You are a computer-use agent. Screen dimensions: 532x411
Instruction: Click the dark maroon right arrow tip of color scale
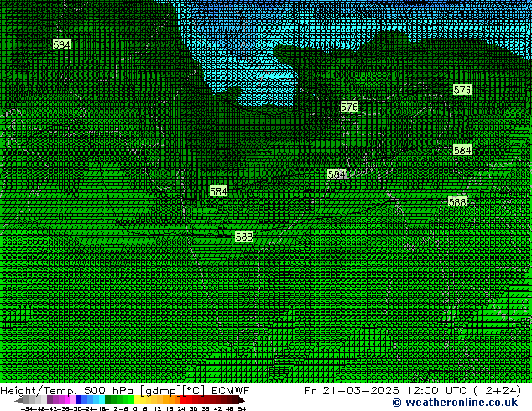[x=241, y=400]
